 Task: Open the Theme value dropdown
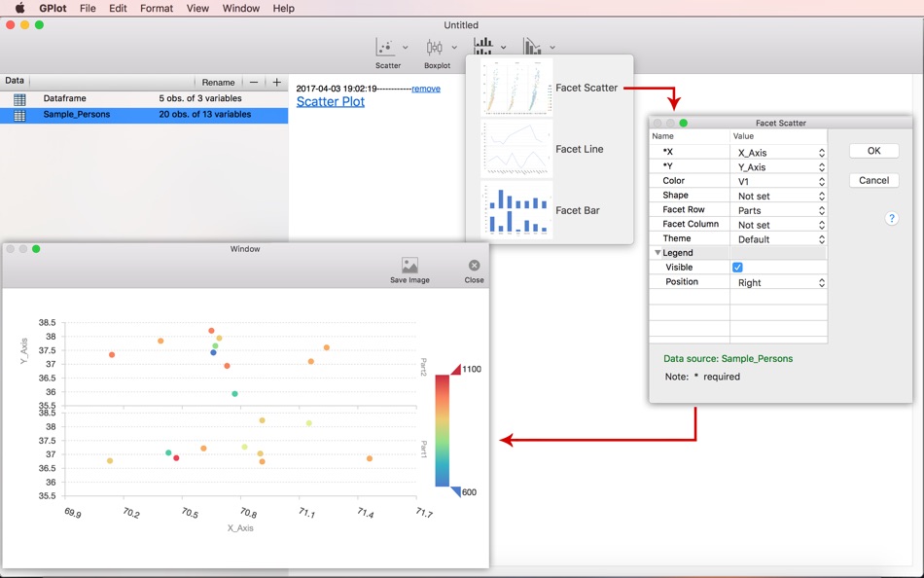coord(779,238)
